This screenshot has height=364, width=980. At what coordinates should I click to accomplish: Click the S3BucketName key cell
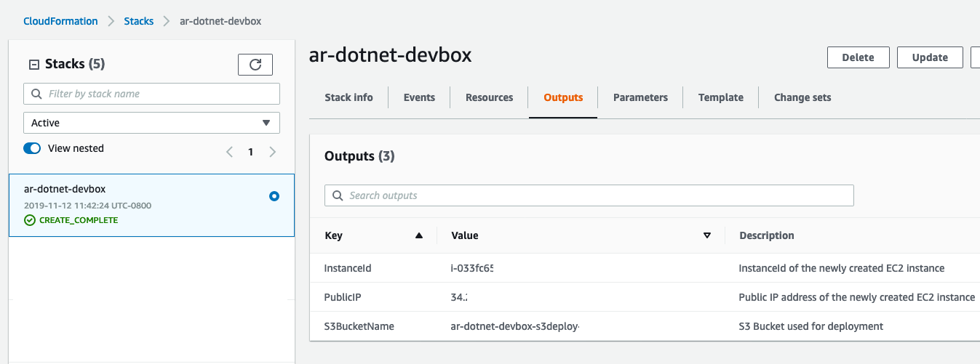coord(359,326)
